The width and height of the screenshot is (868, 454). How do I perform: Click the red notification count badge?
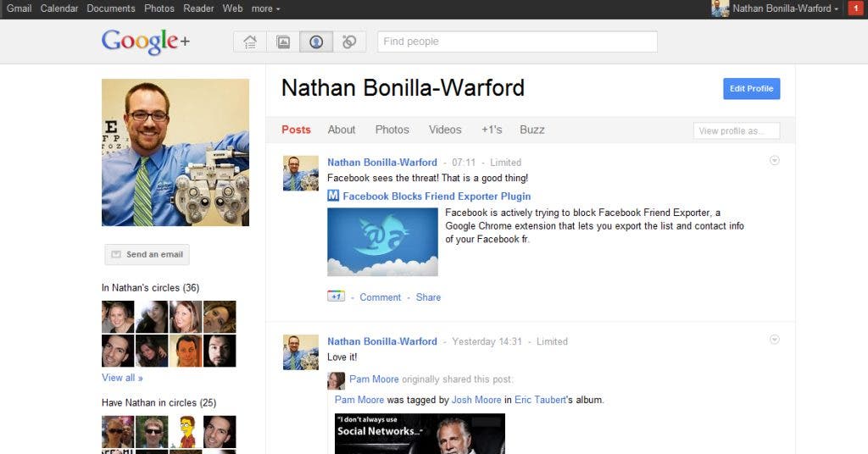(856, 8)
